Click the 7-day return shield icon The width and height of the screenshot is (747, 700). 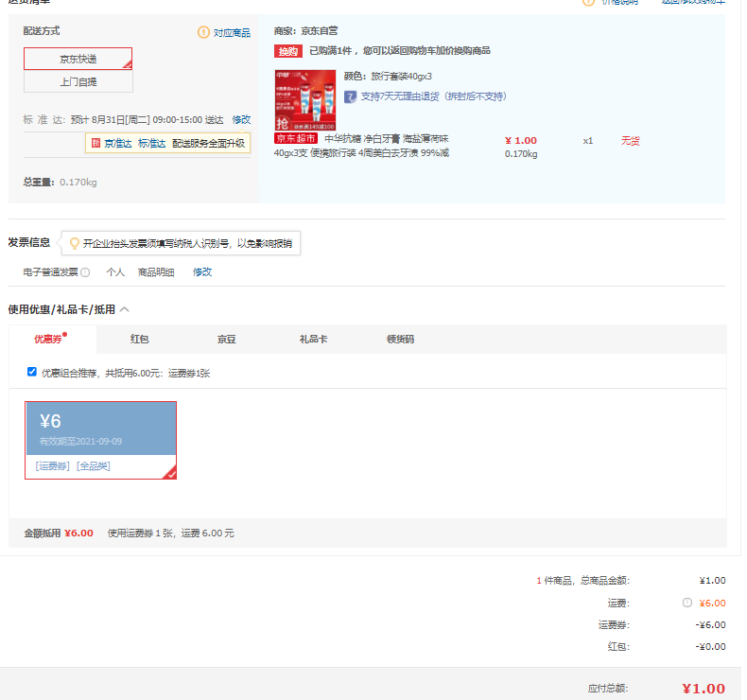coord(350,96)
